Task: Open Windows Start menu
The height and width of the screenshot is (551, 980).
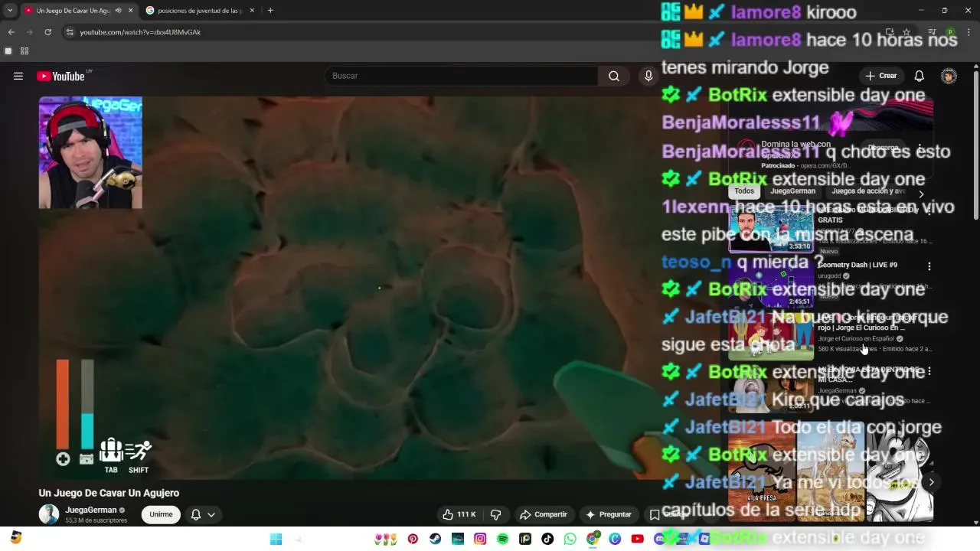Action: [276, 539]
